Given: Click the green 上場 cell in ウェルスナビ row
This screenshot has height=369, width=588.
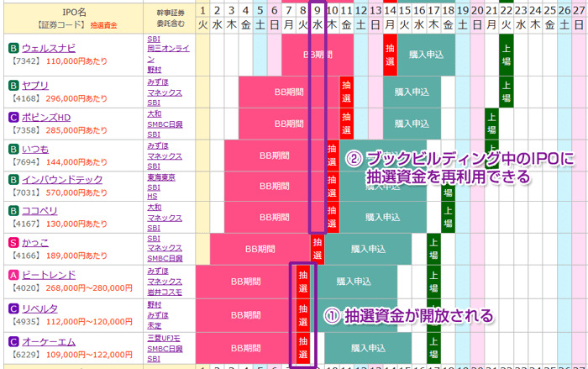Looking at the screenshot, I should (x=507, y=55).
